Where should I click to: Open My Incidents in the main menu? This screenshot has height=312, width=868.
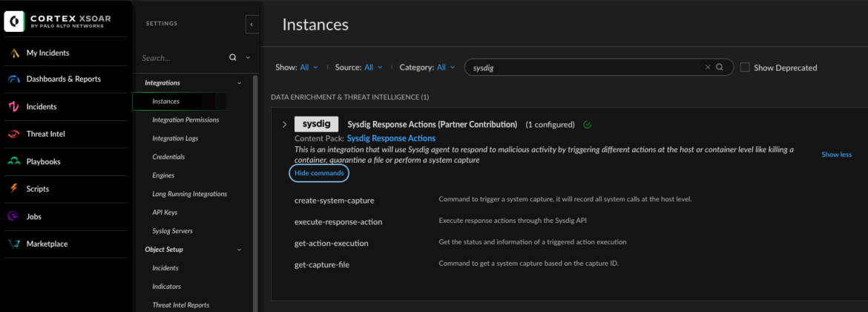point(47,53)
